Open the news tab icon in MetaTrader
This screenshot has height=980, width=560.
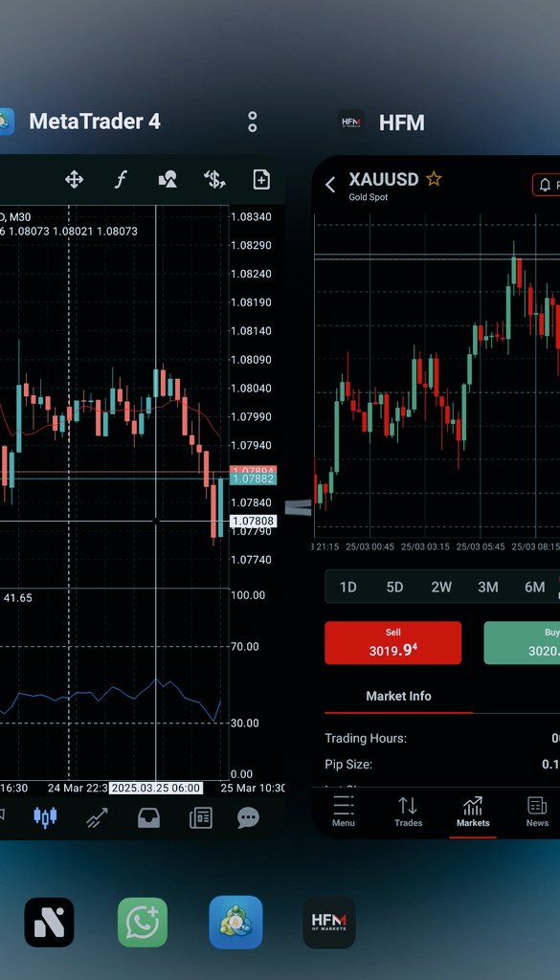coord(201,817)
